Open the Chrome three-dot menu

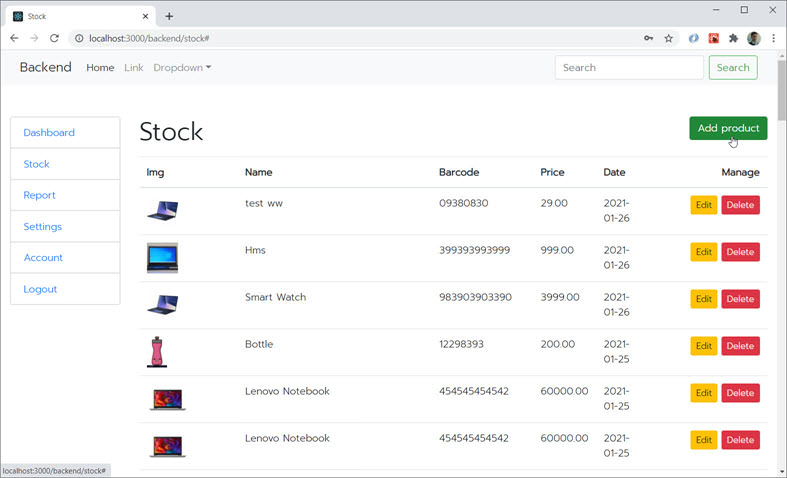(773, 38)
